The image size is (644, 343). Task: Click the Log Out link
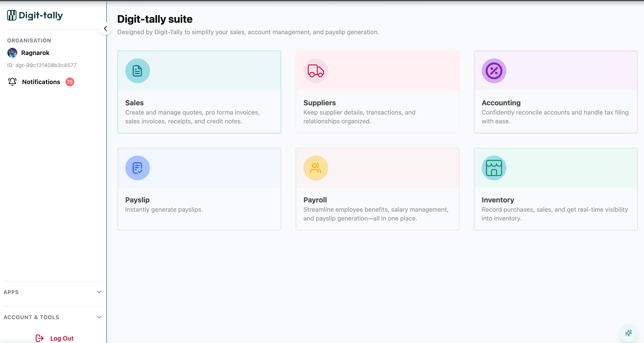point(62,338)
